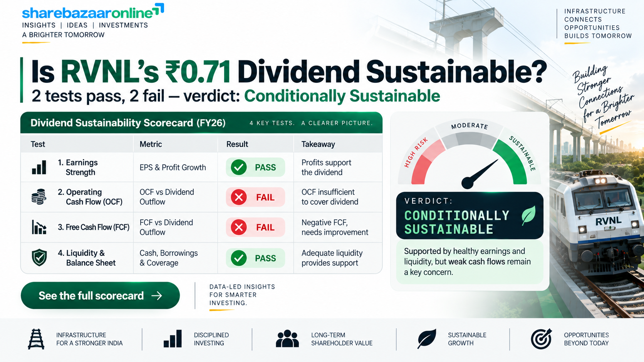Click 'Infrastructure for a Stronger India' footer text

[x=89, y=339]
